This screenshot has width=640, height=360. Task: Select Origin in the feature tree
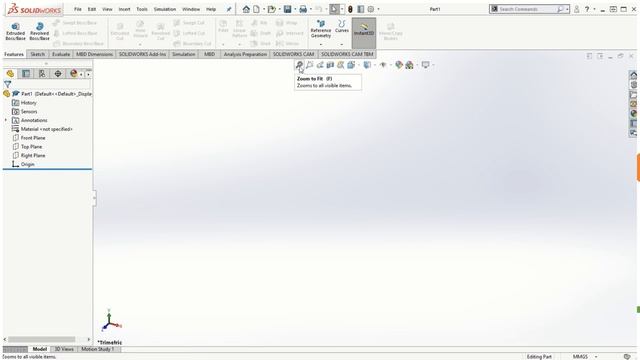click(x=27, y=164)
